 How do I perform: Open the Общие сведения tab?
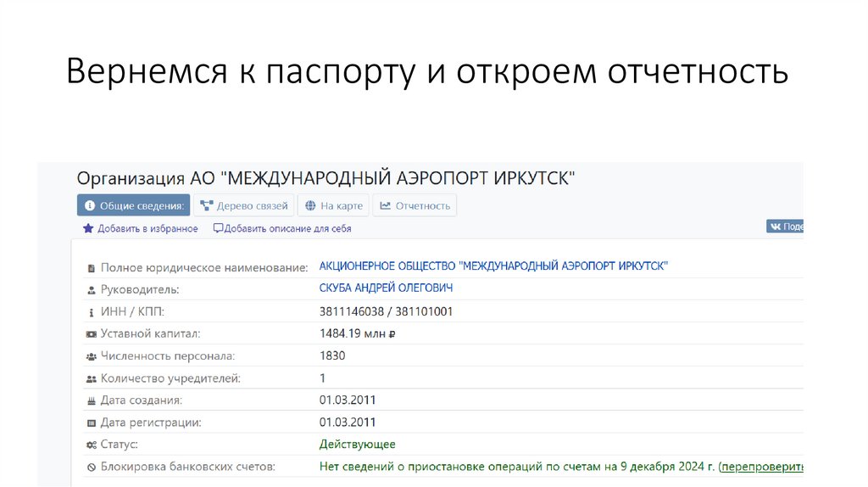[133, 205]
